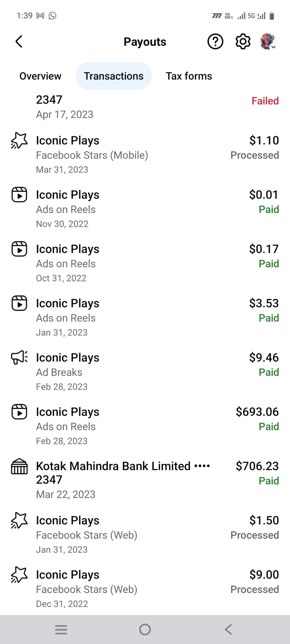290x644 pixels.
Task: Tap the back arrow beside Payouts
Action: (19, 42)
